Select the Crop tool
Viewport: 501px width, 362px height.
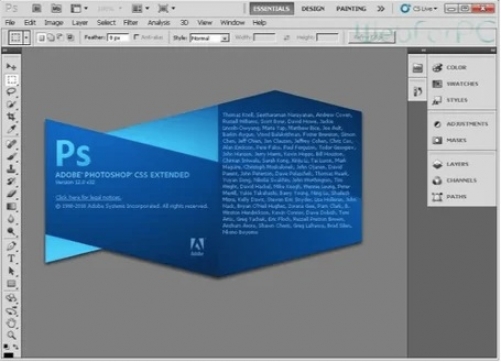[11, 117]
